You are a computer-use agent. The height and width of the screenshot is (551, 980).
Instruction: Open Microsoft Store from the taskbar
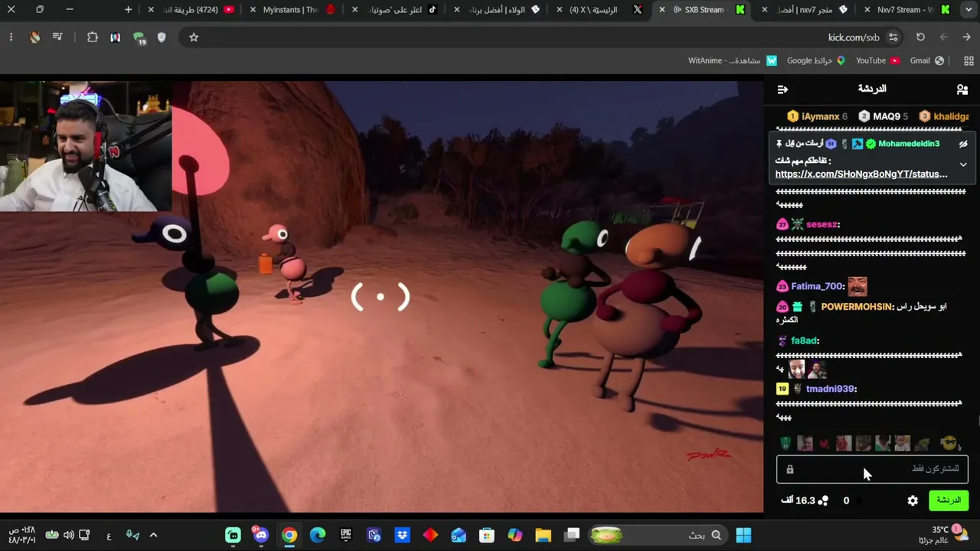click(486, 536)
